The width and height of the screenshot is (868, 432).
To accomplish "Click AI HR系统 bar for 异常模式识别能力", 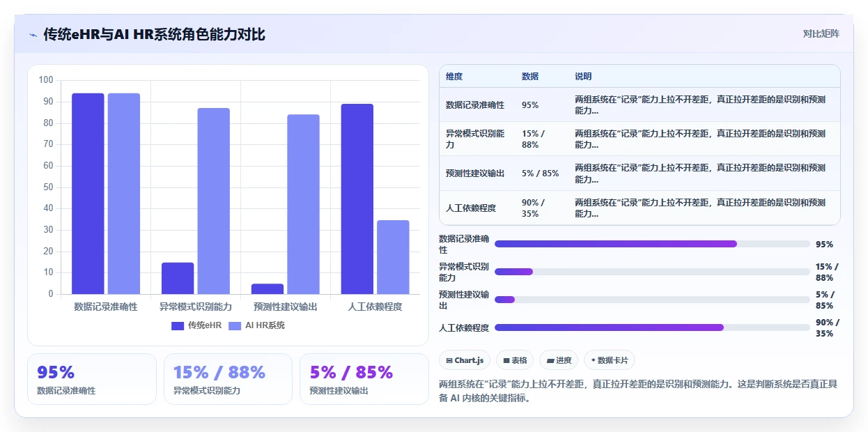I will (214, 201).
